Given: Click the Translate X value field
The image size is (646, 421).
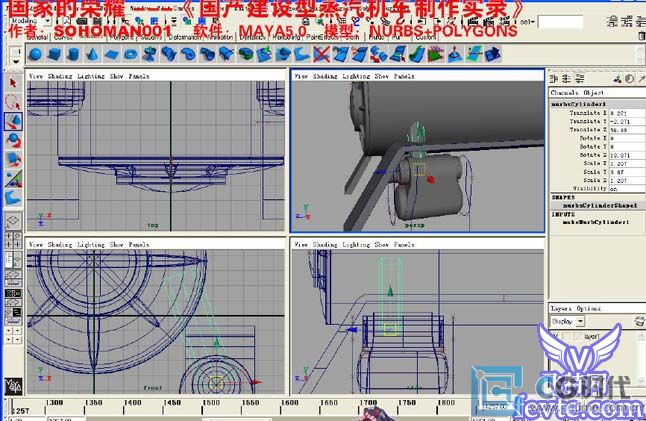Looking at the screenshot, I should [627, 113].
